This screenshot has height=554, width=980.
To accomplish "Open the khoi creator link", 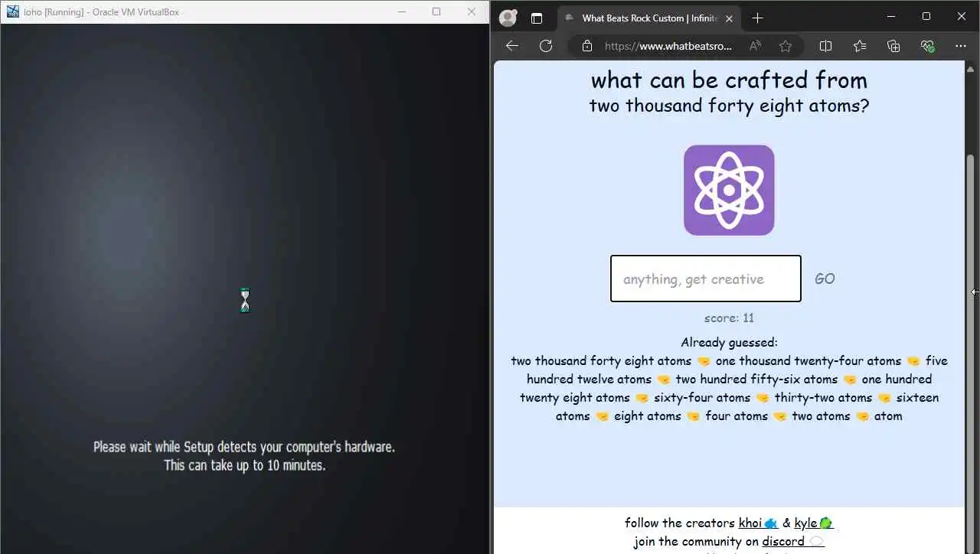I will (759, 523).
